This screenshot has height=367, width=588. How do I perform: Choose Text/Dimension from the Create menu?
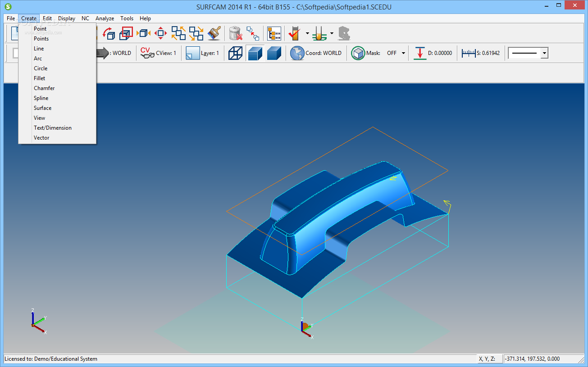pos(57,128)
